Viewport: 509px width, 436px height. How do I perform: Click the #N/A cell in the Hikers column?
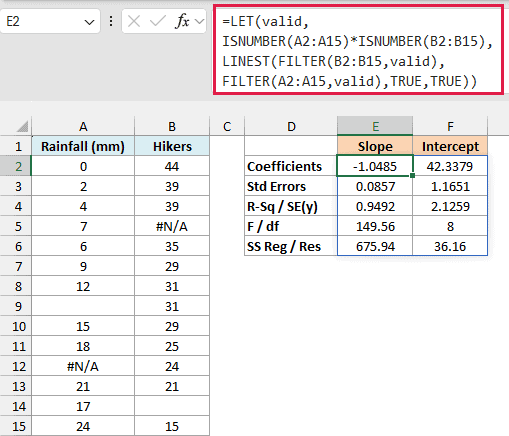pos(172,226)
